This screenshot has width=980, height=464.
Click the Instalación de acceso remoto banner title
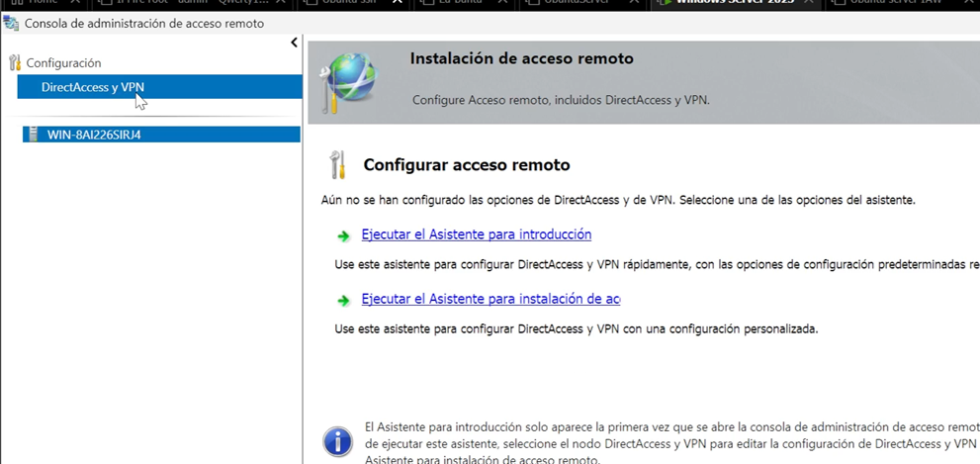click(521, 59)
